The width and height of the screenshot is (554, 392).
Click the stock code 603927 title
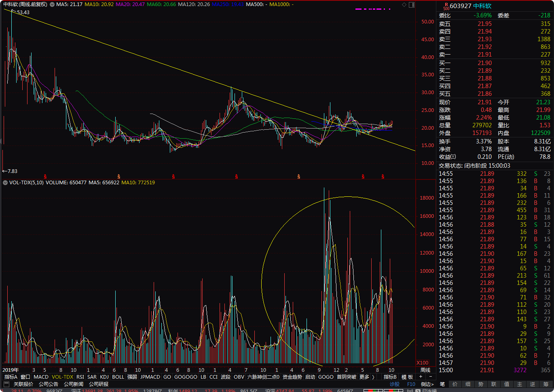coord(461,6)
